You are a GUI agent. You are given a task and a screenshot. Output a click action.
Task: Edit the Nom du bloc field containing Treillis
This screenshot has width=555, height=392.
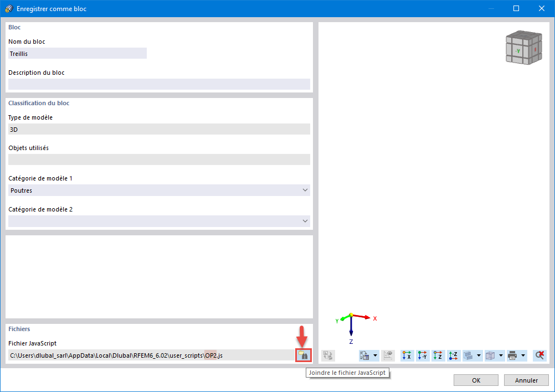tap(77, 53)
